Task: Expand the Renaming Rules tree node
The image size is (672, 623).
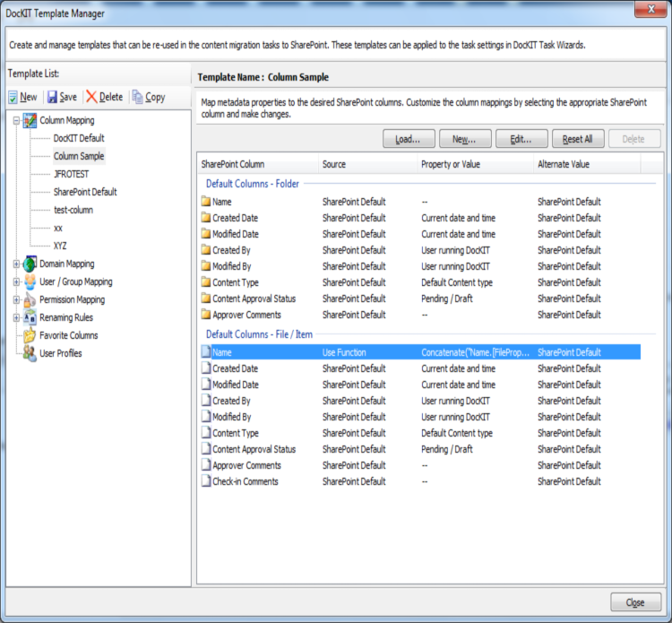Action: coord(16,317)
